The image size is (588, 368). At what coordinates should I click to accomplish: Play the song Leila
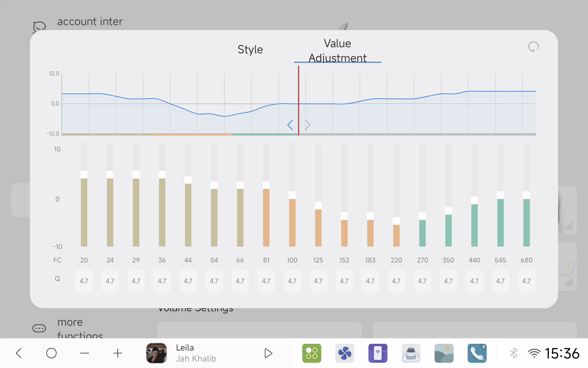coord(268,353)
